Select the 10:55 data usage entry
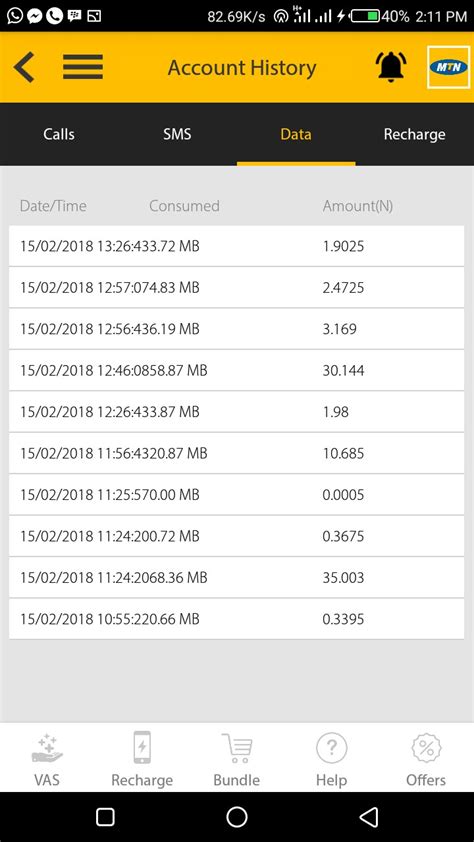The height and width of the screenshot is (842, 474). (236, 619)
